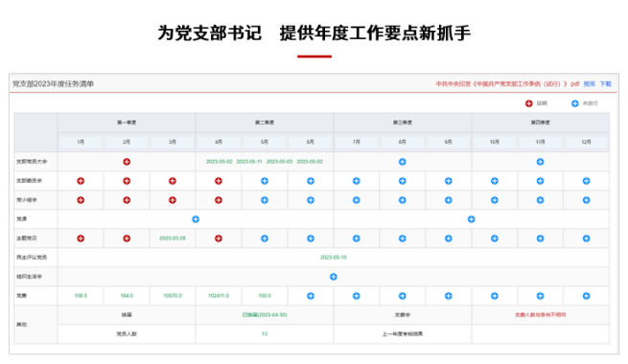This screenshot has width=628, height=364.
Task: Add 党费 record for 8月
Action: 403,296
